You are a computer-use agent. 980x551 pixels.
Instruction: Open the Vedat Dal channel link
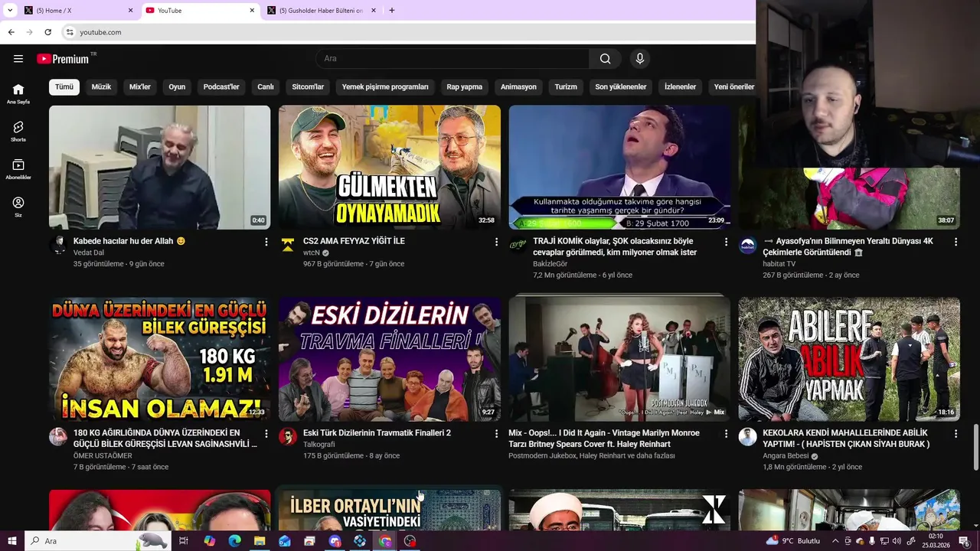[89, 253]
